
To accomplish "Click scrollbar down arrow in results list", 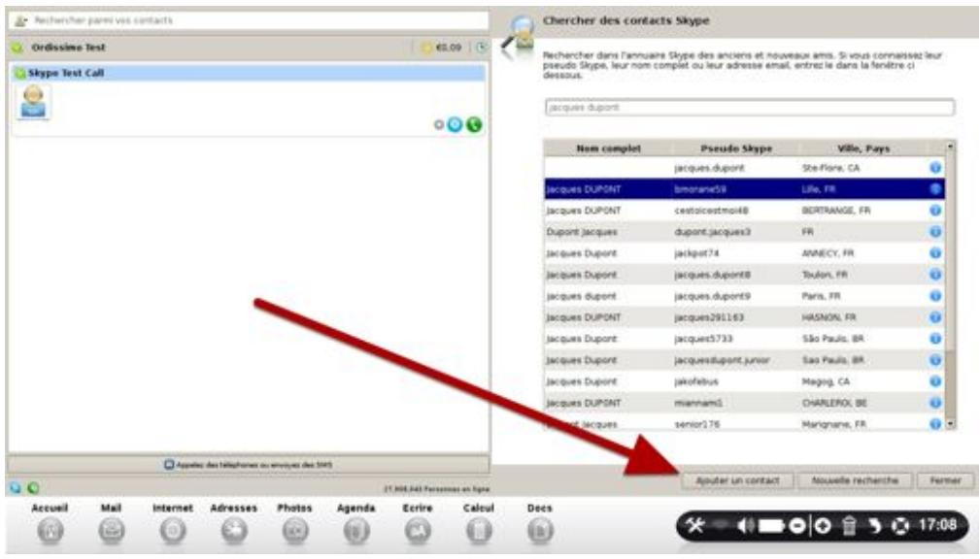I will click(x=951, y=424).
